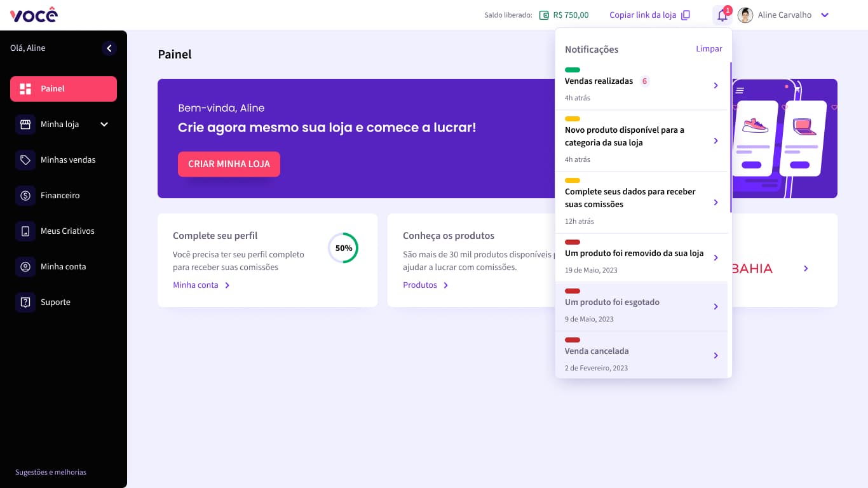Click Sugestões e melhorias at sidebar bottom
Viewport: 868px width, 488px height.
click(x=51, y=472)
